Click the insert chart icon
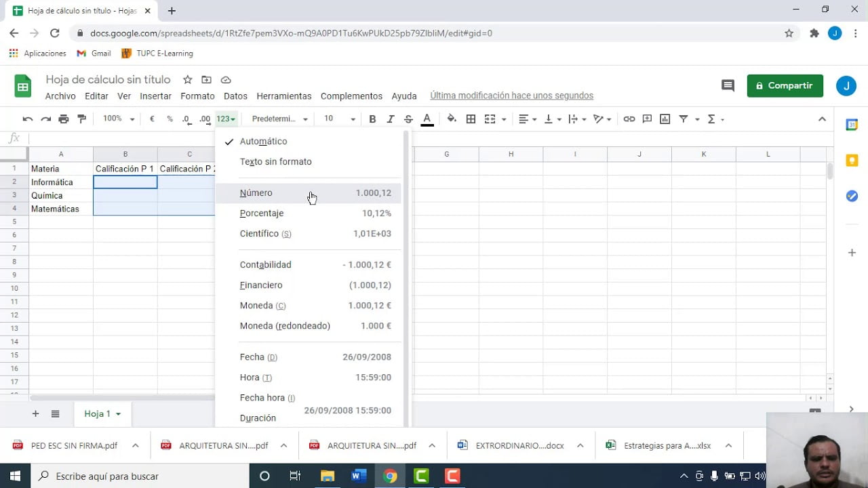Image resolution: width=868 pixels, height=488 pixels. (x=665, y=119)
